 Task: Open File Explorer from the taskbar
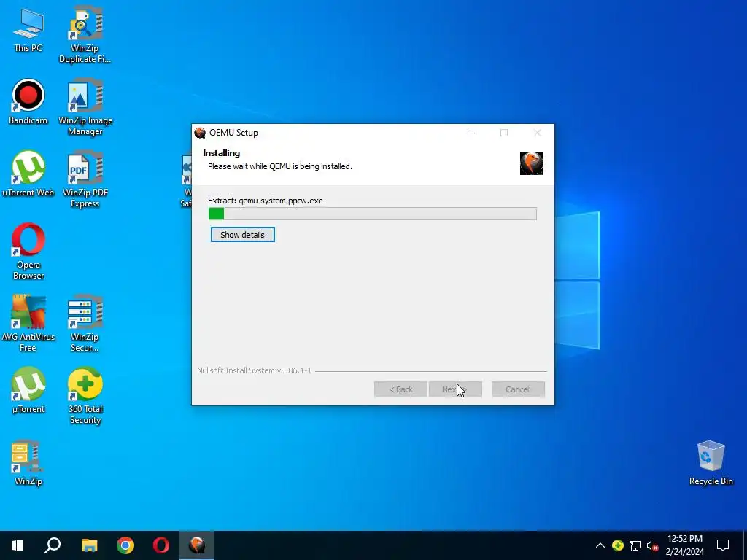coord(89,545)
